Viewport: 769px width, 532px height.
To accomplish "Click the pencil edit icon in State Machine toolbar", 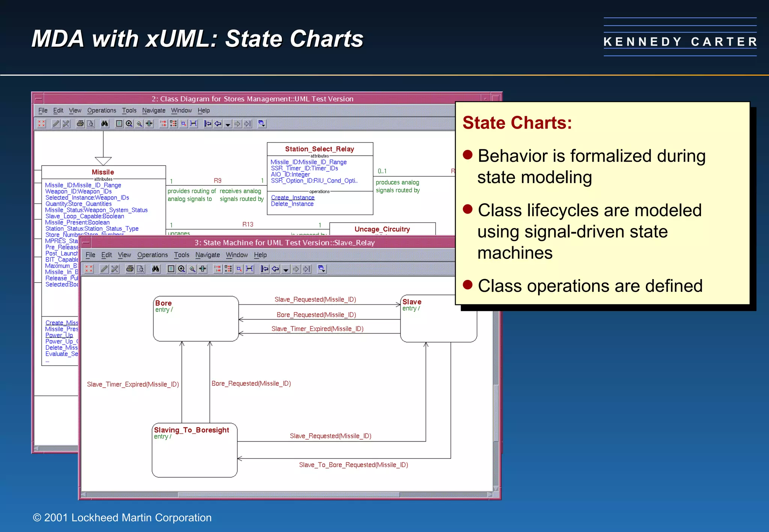I will pos(104,269).
